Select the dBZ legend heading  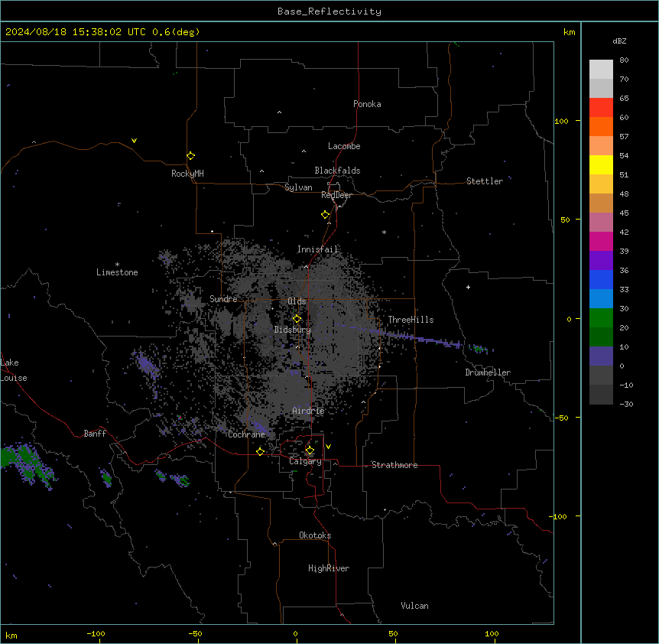619,41
